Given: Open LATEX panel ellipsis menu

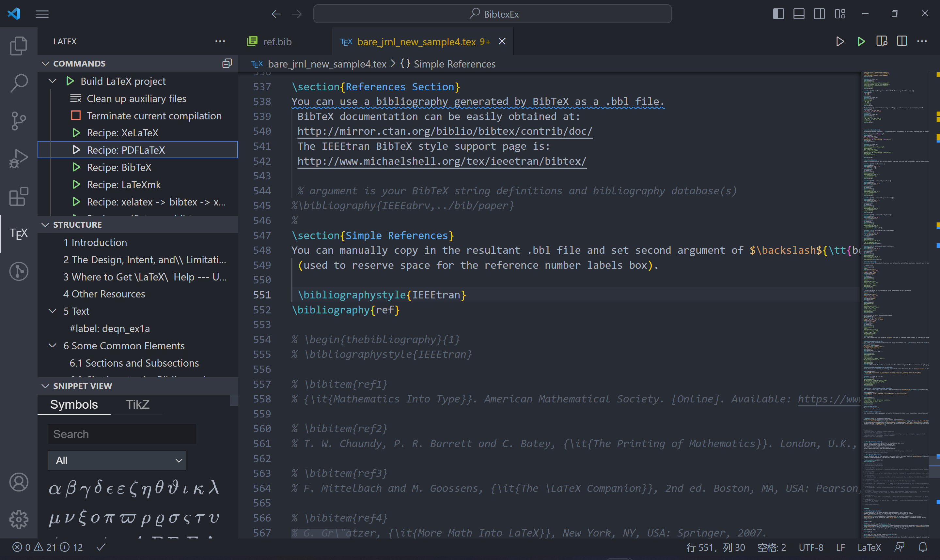Looking at the screenshot, I should [220, 41].
